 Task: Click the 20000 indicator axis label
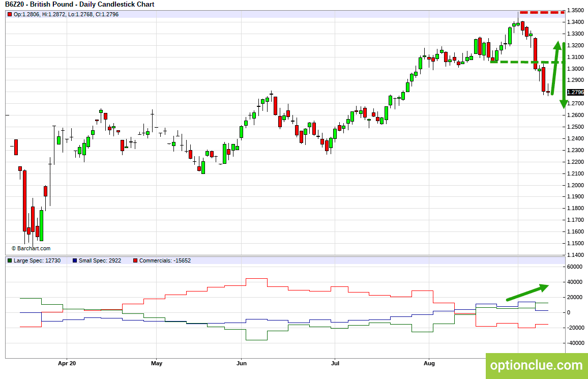pyautogui.click(x=574, y=297)
